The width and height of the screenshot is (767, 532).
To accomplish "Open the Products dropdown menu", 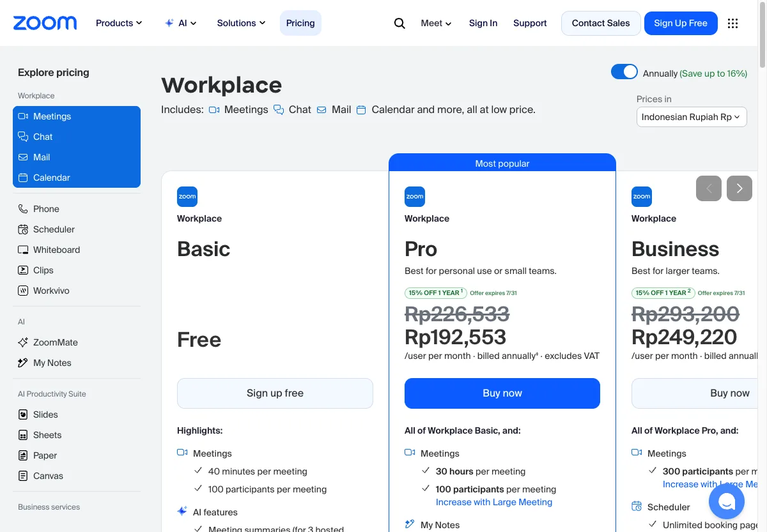I will (x=119, y=23).
